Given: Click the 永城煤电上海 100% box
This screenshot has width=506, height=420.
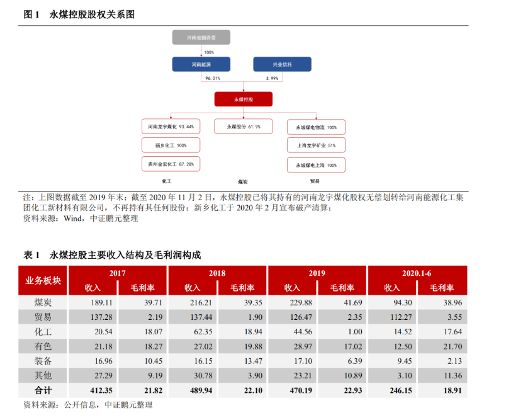Looking at the screenshot, I should pyautogui.click(x=316, y=165).
